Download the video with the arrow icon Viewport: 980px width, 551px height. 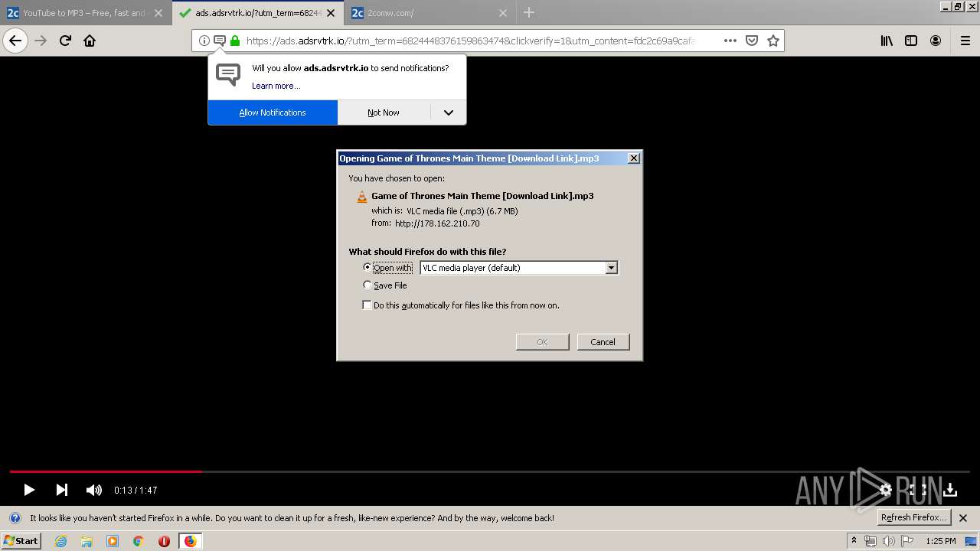coord(949,490)
